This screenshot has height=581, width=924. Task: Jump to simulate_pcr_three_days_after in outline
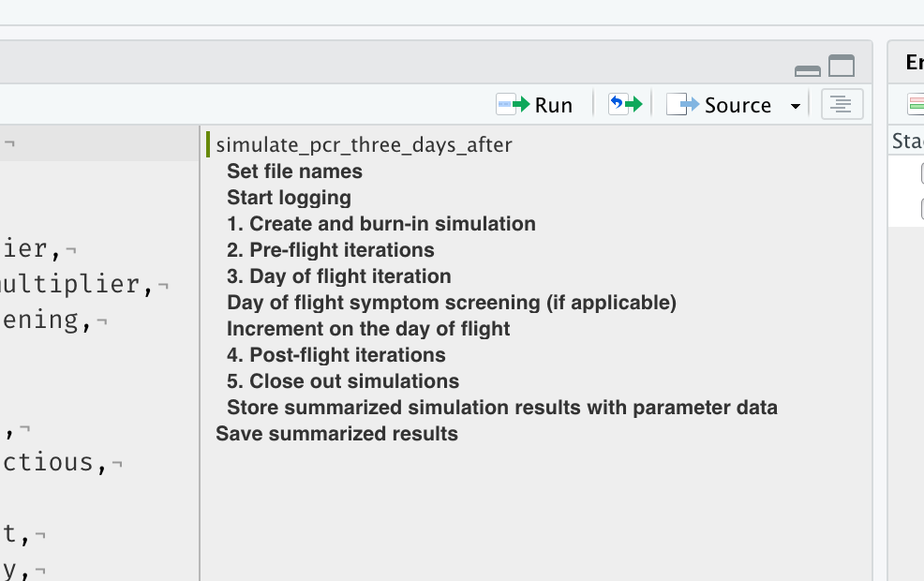coord(364,145)
